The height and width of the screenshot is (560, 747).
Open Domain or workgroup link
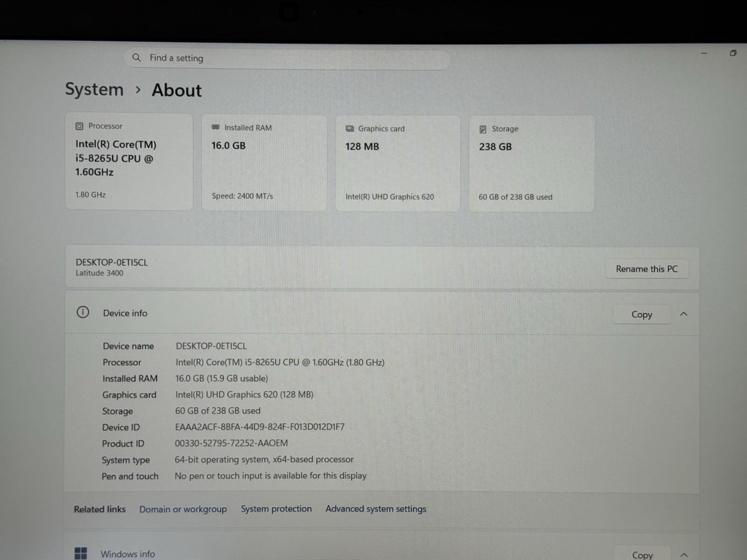(183, 509)
